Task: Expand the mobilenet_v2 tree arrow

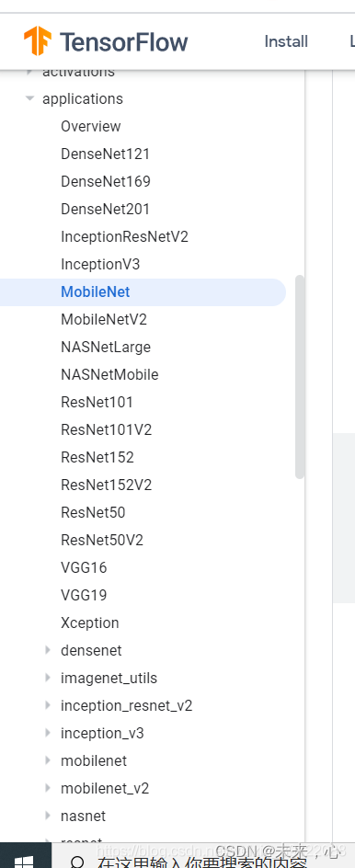Action: (48, 788)
